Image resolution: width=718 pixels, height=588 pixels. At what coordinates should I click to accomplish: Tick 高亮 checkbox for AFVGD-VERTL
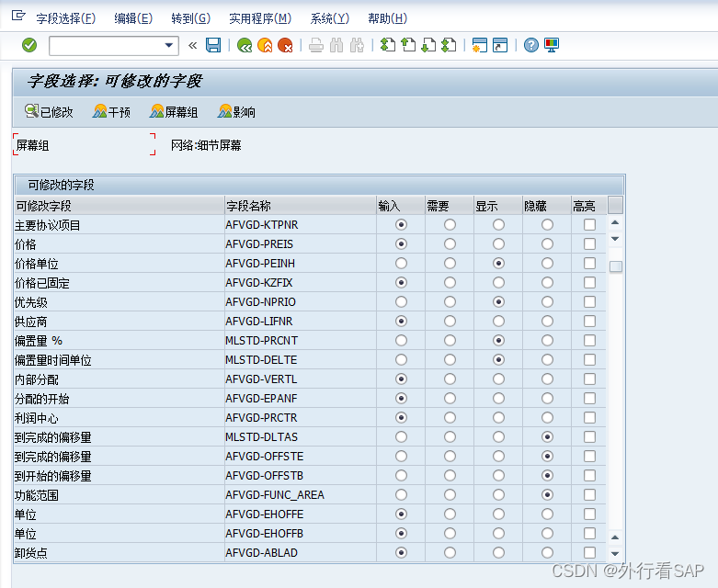coord(590,379)
